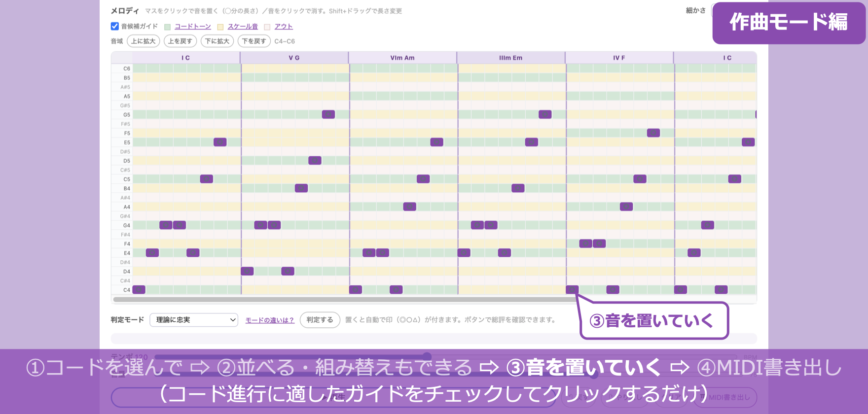The image size is (868, 414).
Task: Click the 判定モード label
Action: pyautogui.click(x=127, y=320)
